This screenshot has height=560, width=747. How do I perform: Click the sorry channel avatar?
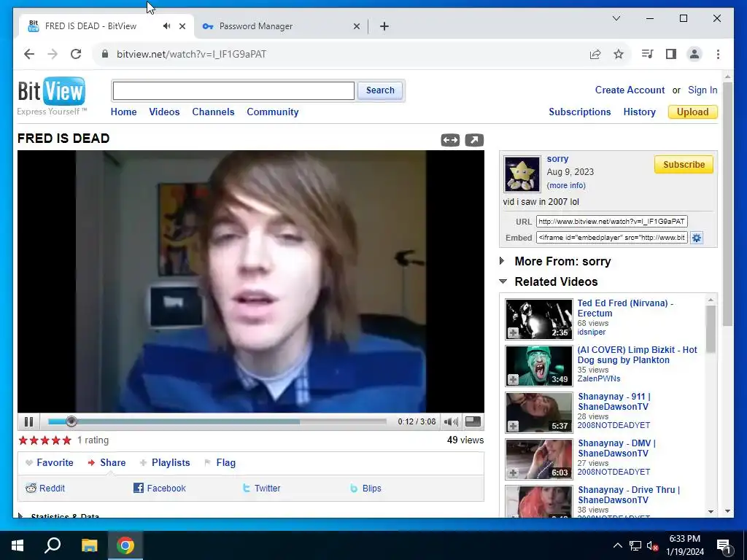pyautogui.click(x=522, y=174)
